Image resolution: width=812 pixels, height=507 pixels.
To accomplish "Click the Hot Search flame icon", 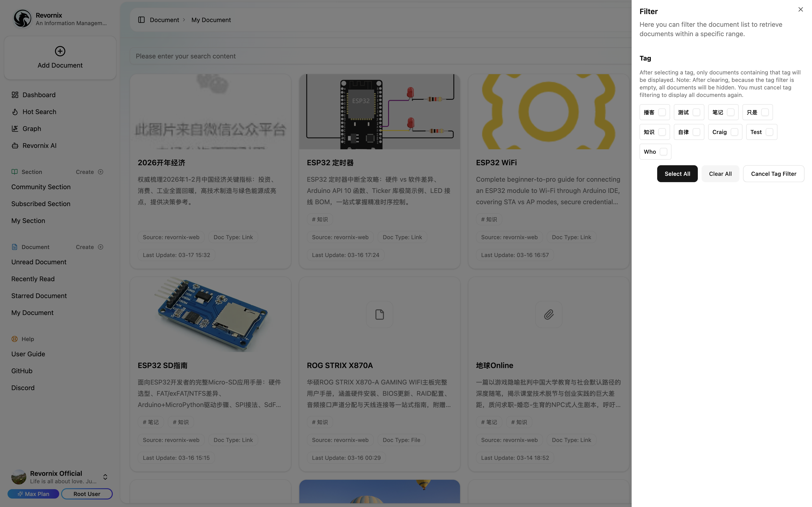I will [x=15, y=112].
